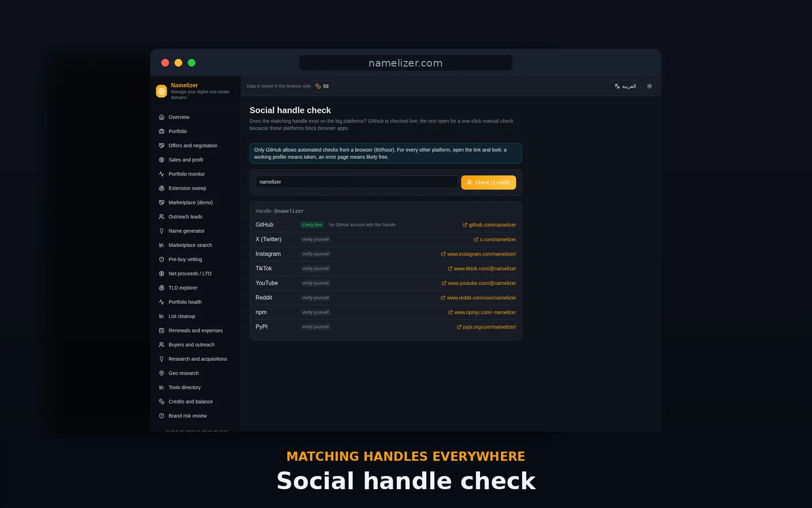This screenshot has width=812, height=508.
Task: Toggle the light/dark theme sun icon
Action: point(649,86)
